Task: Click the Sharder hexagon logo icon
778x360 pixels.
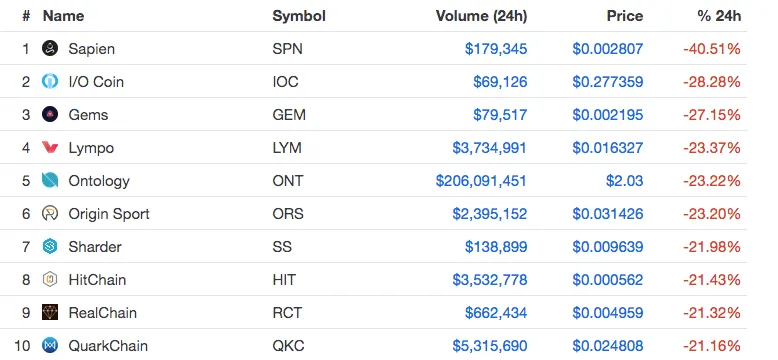Action: pyautogui.click(x=50, y=246)
